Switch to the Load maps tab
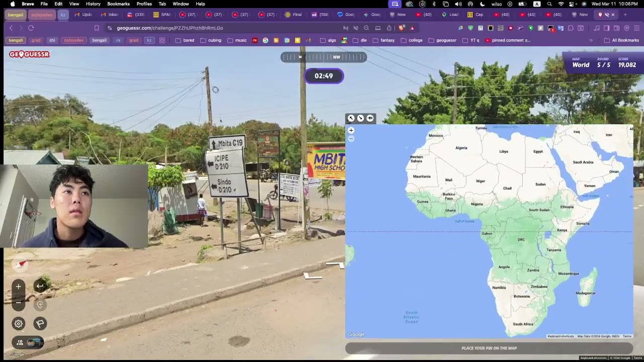Screen dimensions: 644x362 [x=450, y=15]
